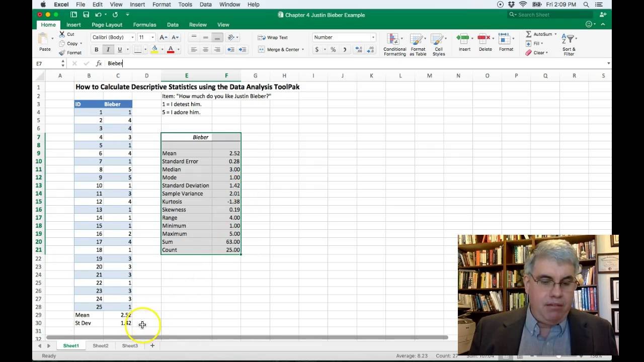Toggle Bold formatting
The height and width of the screenshot is (362, 644).
[96, 49]
